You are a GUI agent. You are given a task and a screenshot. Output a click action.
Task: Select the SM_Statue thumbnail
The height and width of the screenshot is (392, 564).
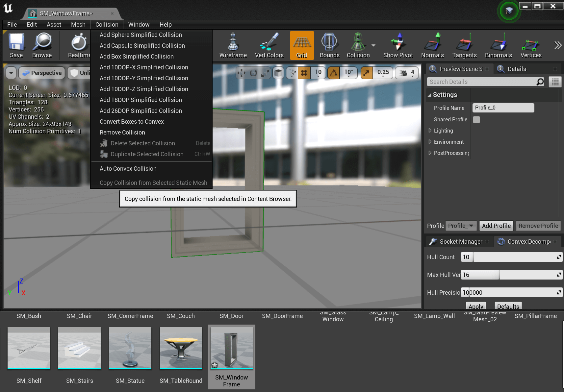[x=130, y=348]
